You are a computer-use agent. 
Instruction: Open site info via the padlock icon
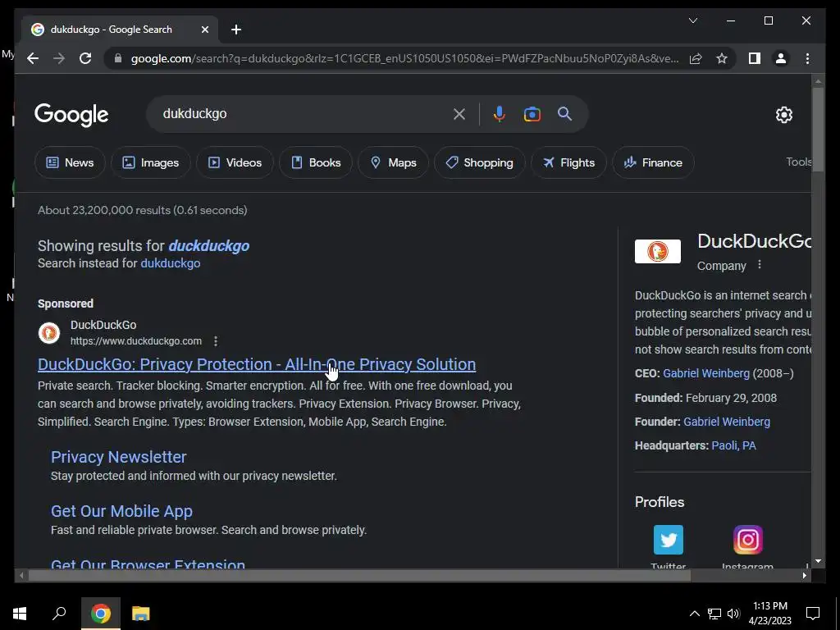[118, 58]
